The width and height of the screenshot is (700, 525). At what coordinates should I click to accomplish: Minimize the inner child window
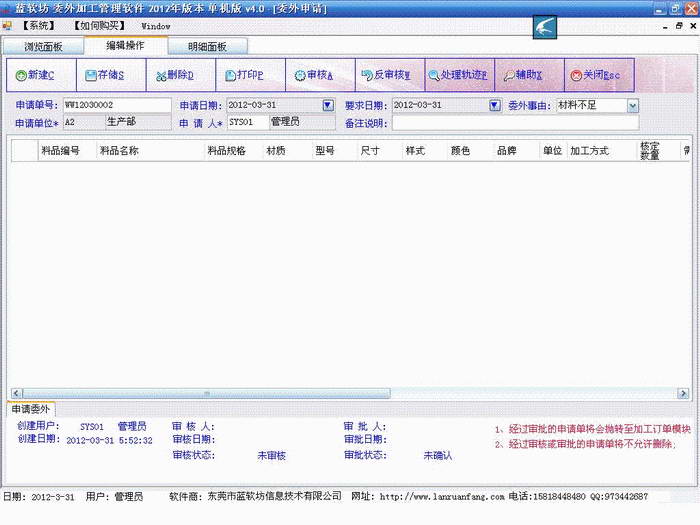[665, 26]
